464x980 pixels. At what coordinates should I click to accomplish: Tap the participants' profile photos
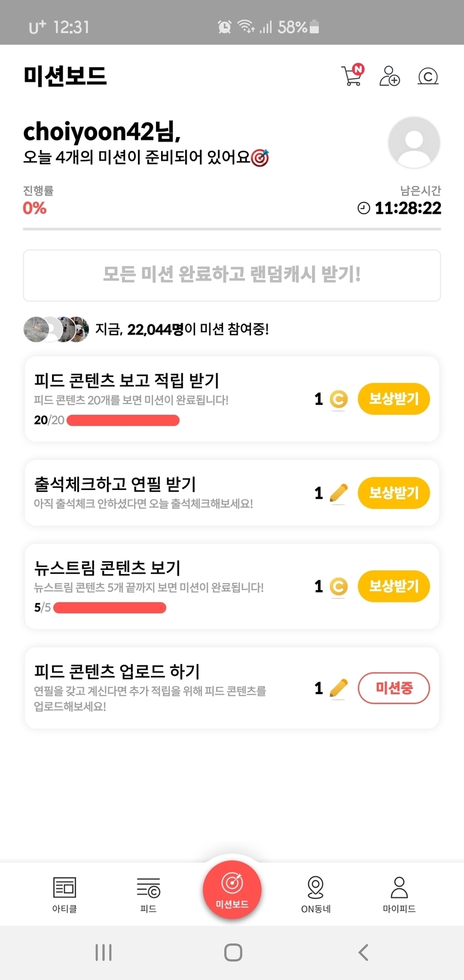pos(56,329)
